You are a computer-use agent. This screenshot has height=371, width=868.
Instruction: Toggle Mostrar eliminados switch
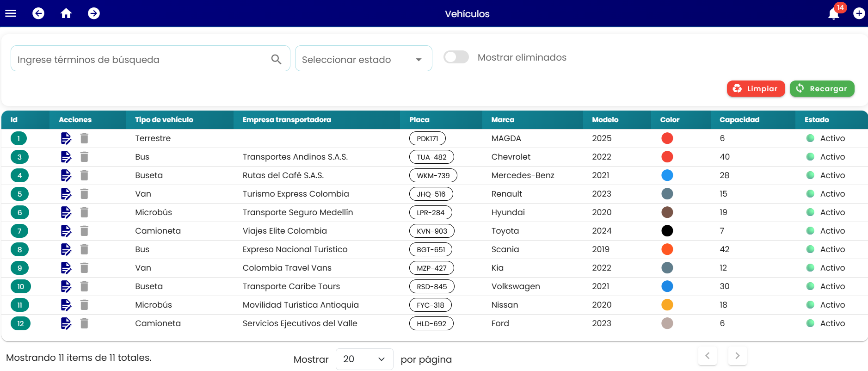point(456,57)
